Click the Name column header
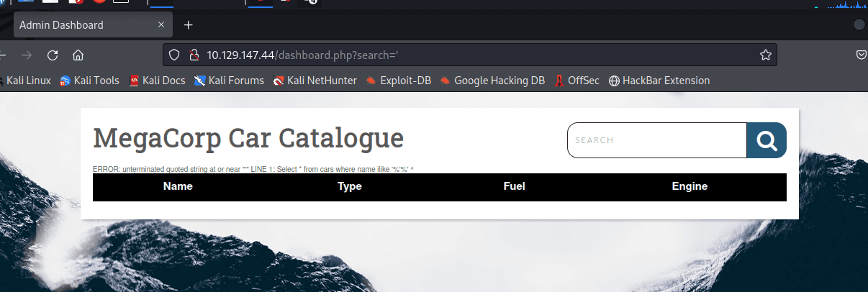 178,187
